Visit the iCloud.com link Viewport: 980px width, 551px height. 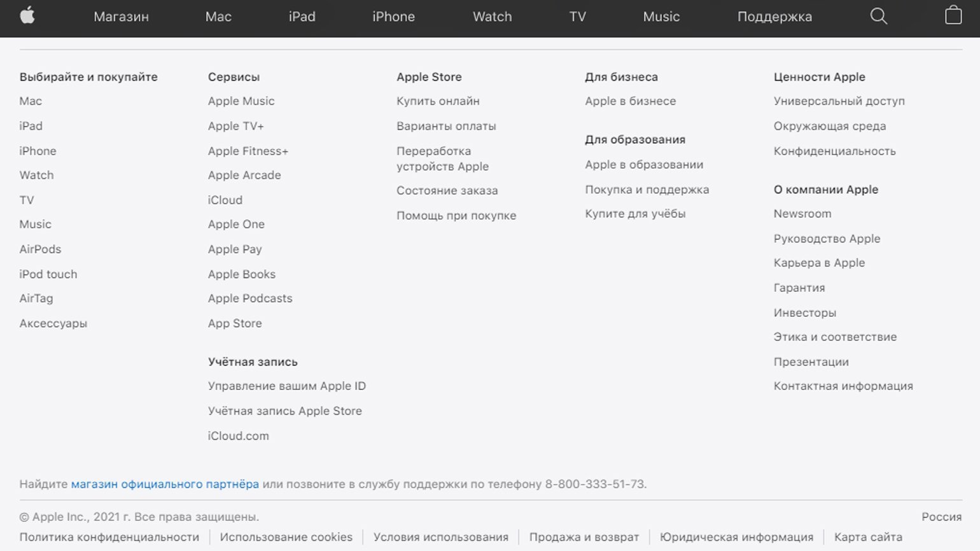239,436
